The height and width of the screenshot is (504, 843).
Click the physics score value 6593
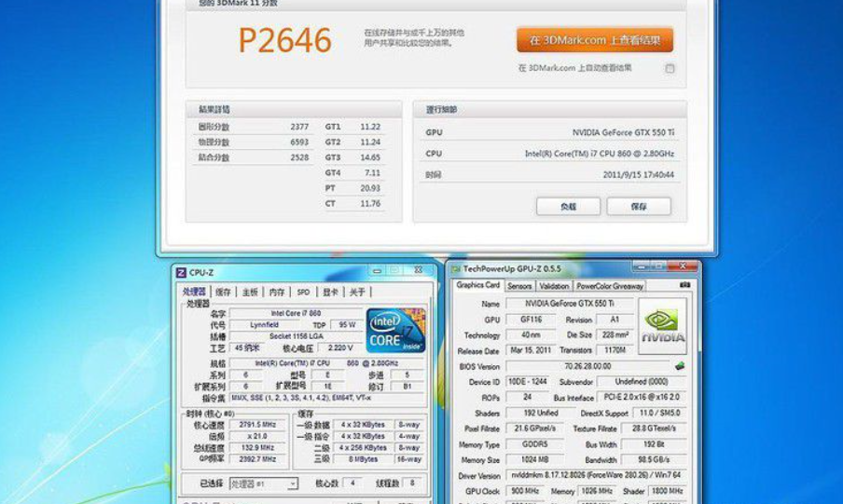tap(299, 143)
